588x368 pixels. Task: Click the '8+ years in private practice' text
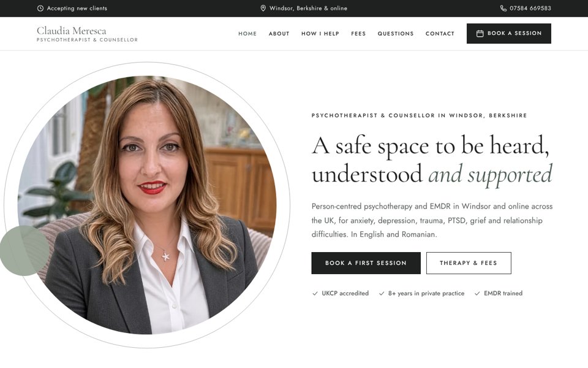coord(426,293)
